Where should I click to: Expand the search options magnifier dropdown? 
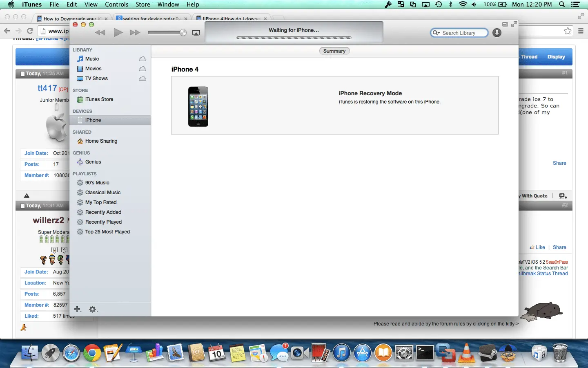[x=437, y=33]
